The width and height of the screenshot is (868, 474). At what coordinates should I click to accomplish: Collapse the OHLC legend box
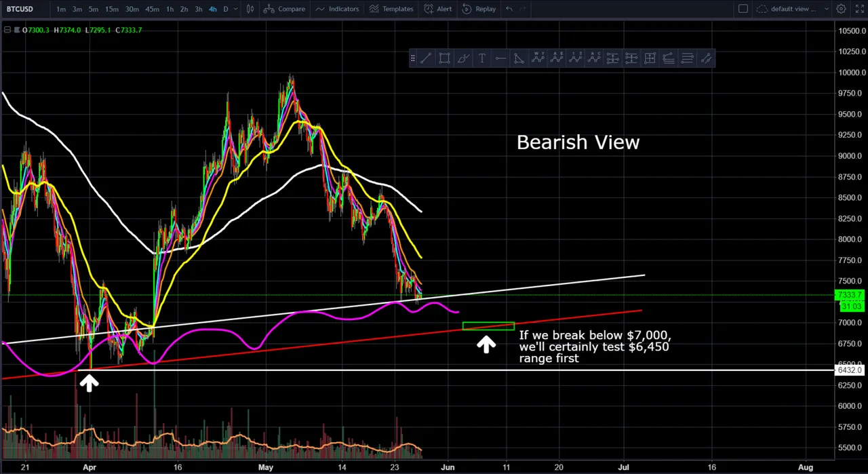tap(7, 30)
